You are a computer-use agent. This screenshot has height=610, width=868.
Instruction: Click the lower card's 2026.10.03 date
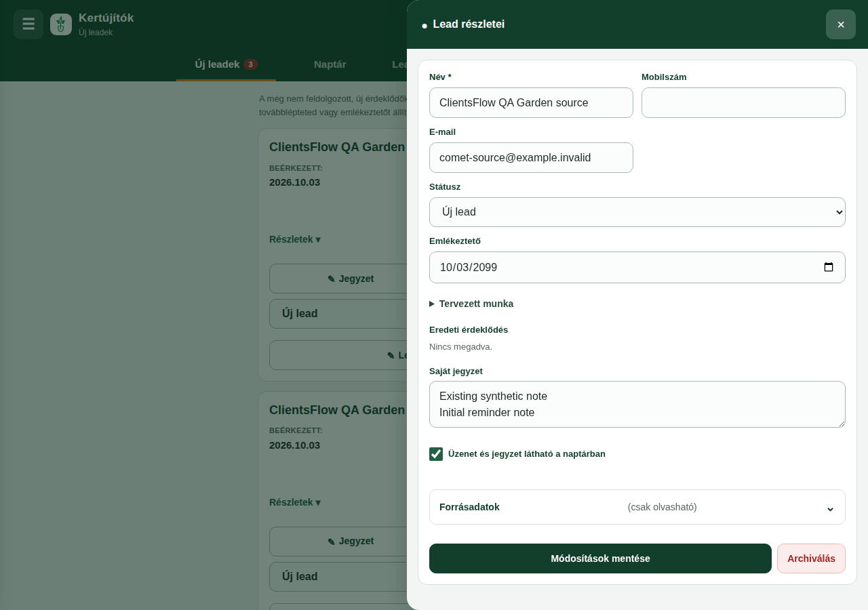(x=294, y=445)
